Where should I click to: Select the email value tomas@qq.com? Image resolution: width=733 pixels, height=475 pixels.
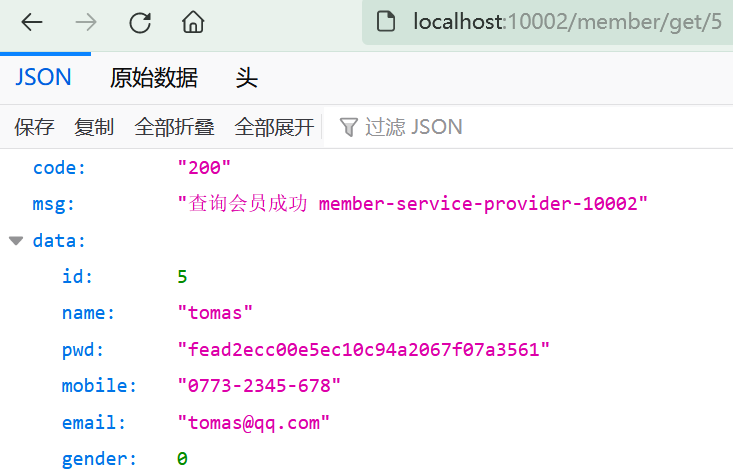(254, 423)
